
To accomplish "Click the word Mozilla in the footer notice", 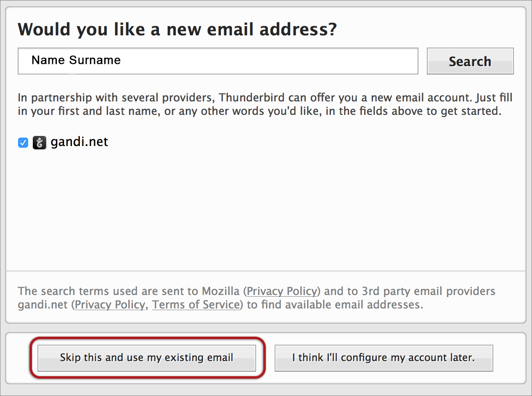I will point(221,291).
